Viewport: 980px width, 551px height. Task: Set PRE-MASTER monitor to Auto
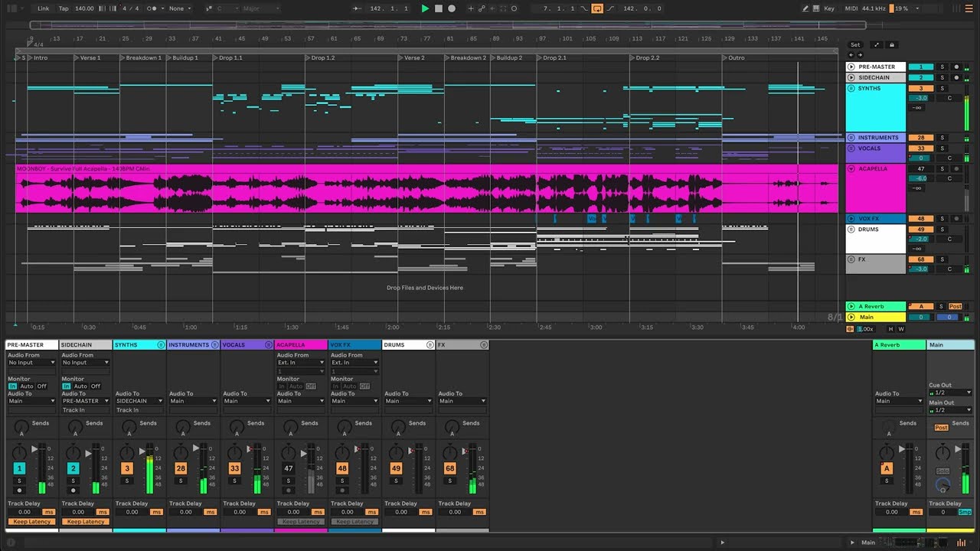click(x=27, y=386)
